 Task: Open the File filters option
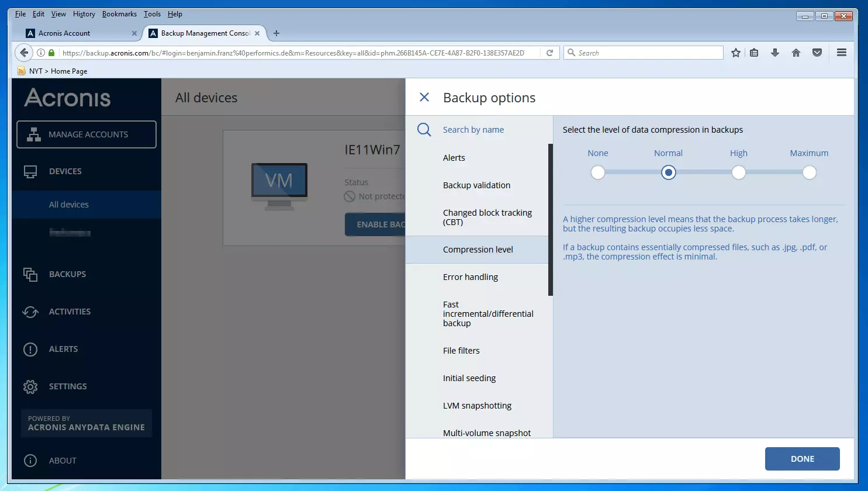477,351
